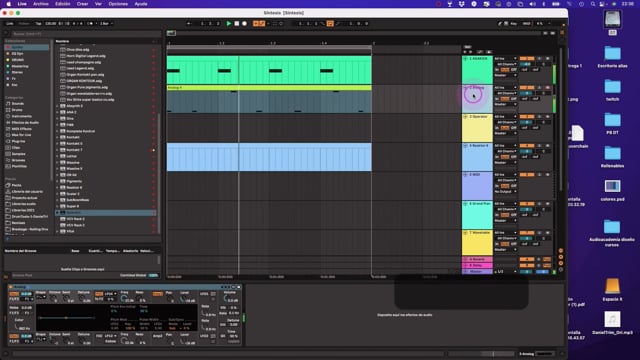
Task: Toggle track activator on Operator track
Action: click(x=527, y=117)
